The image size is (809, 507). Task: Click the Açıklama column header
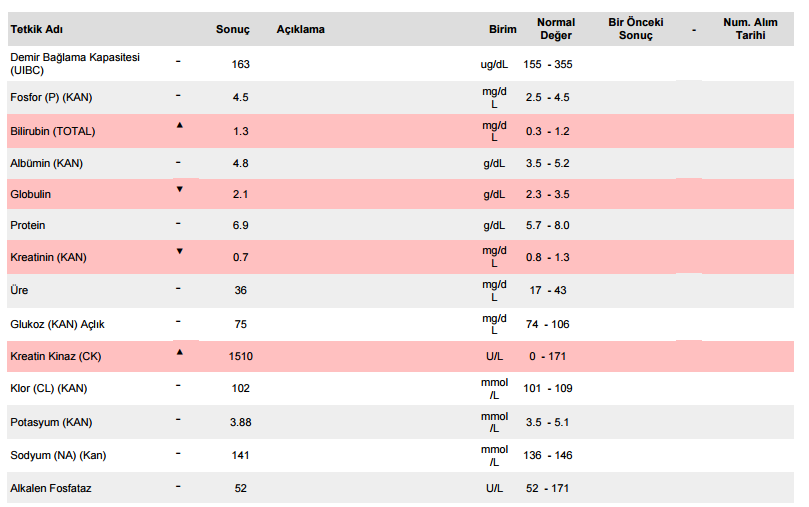pyautogui.click(x=300, y=29)
